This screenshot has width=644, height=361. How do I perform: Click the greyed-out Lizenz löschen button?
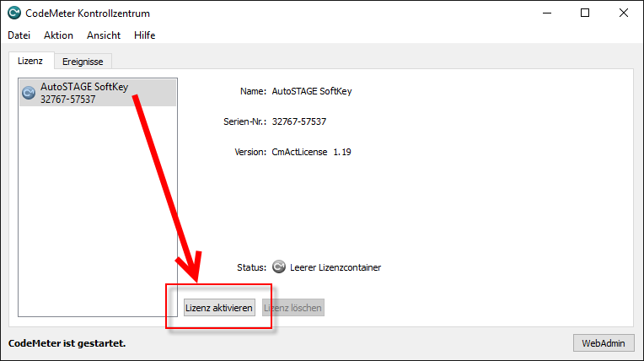pos(292,308)
